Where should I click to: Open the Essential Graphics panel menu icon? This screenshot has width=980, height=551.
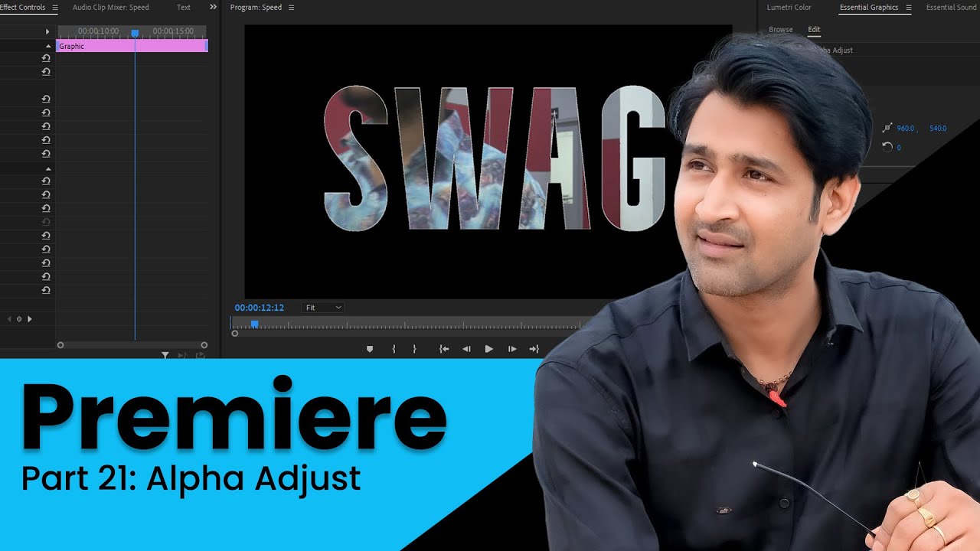909,8
